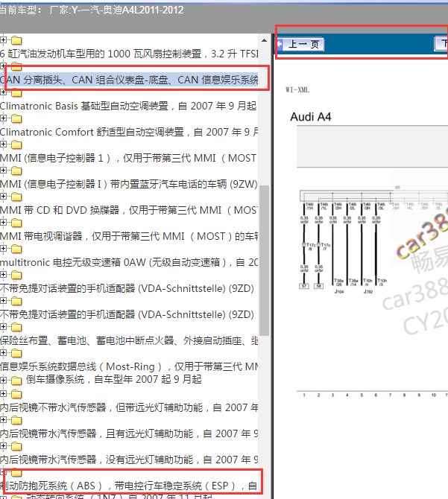Click folder icon of multitronic 变速箱 entry
The image size is (448, 499).
pos(16,249)
